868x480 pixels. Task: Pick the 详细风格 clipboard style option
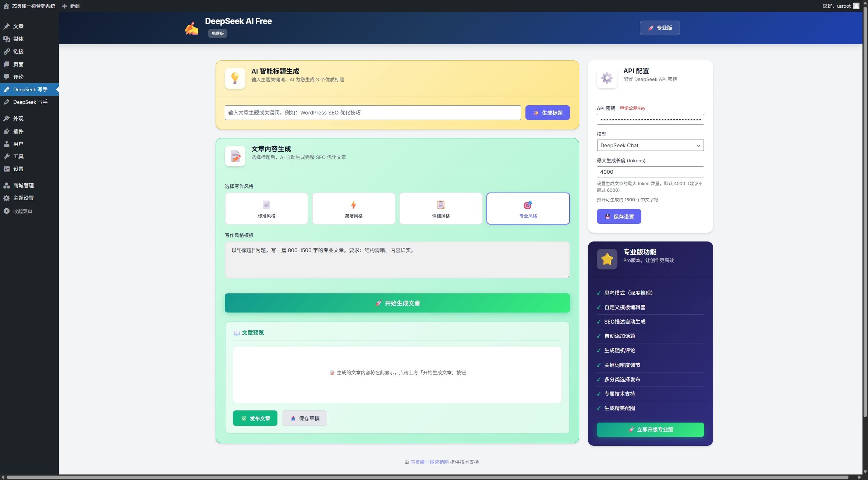pyautogui.click(x=440, y=208)
